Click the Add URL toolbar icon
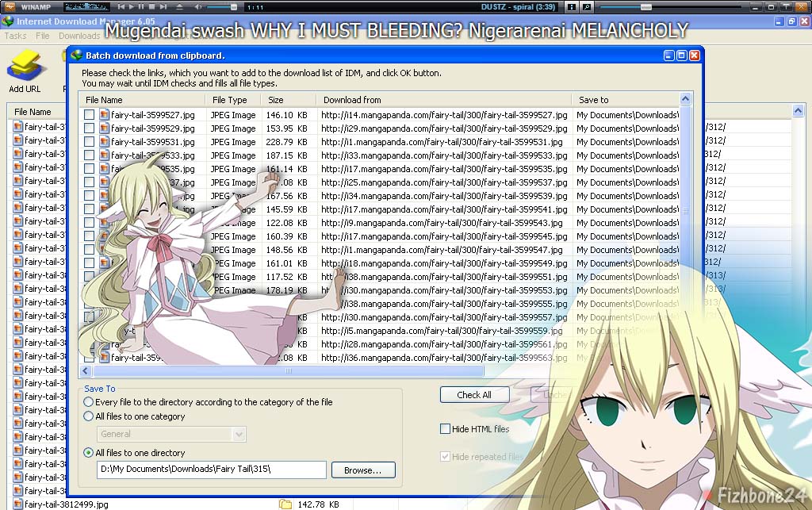 pos(25,66)
